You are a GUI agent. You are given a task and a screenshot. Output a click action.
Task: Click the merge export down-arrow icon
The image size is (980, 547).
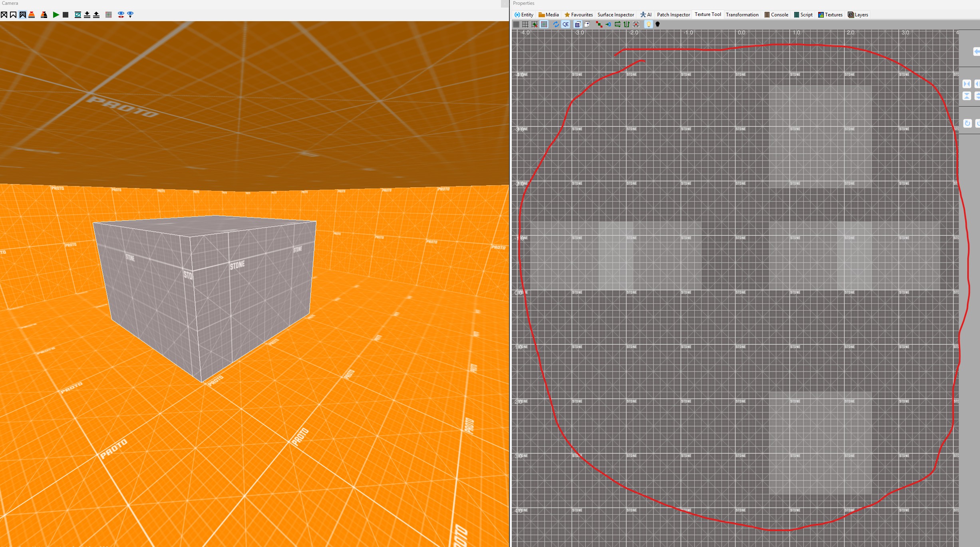[87, 15]
